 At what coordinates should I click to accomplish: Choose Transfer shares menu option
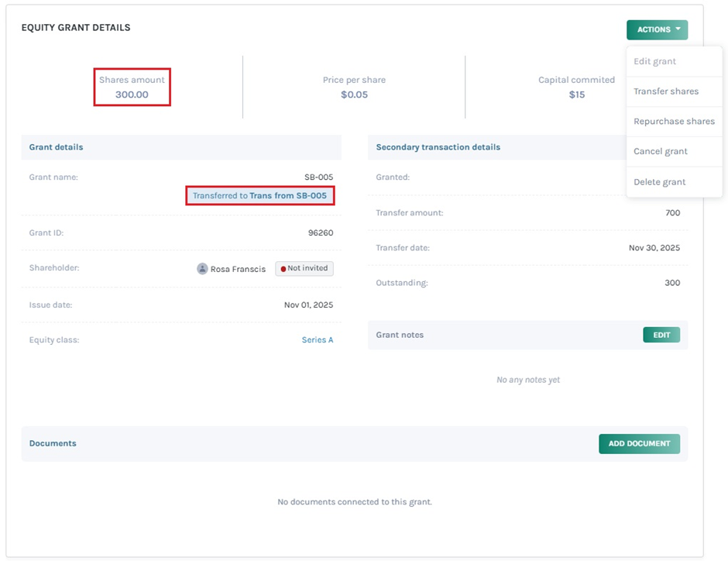click(665, 91)
